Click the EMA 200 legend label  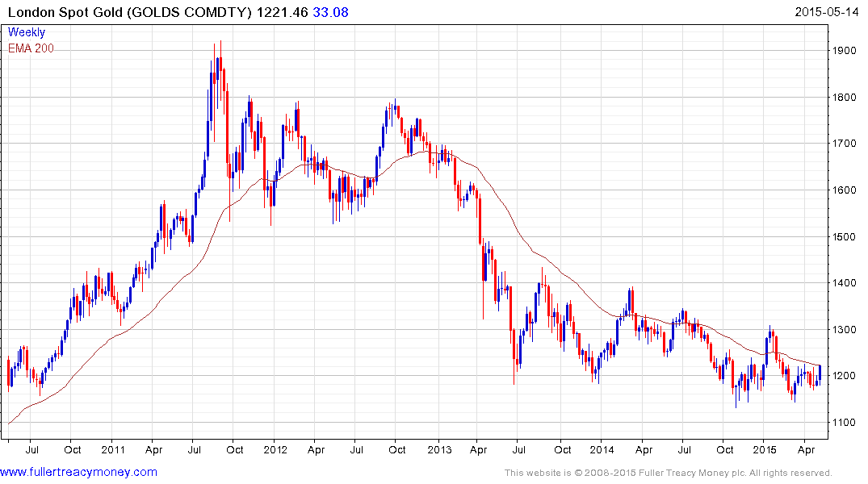pos(31,48)
